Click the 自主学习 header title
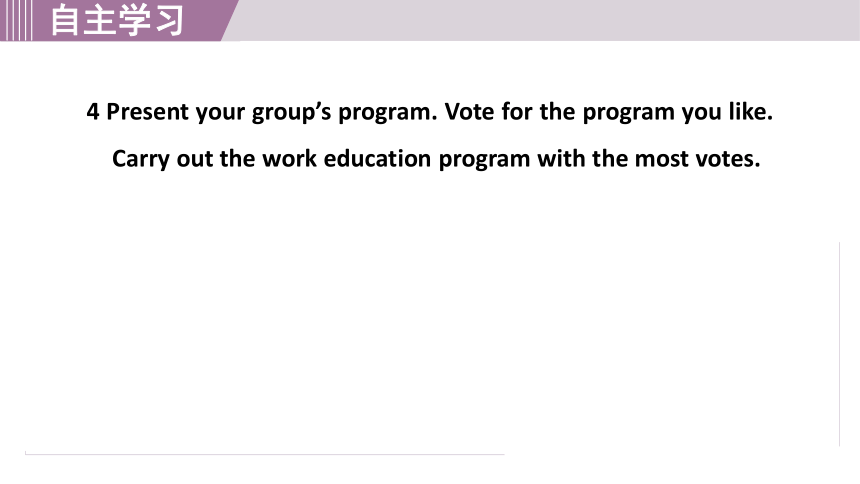The width and height of the screenshot is (860, 484). point(117,20)
